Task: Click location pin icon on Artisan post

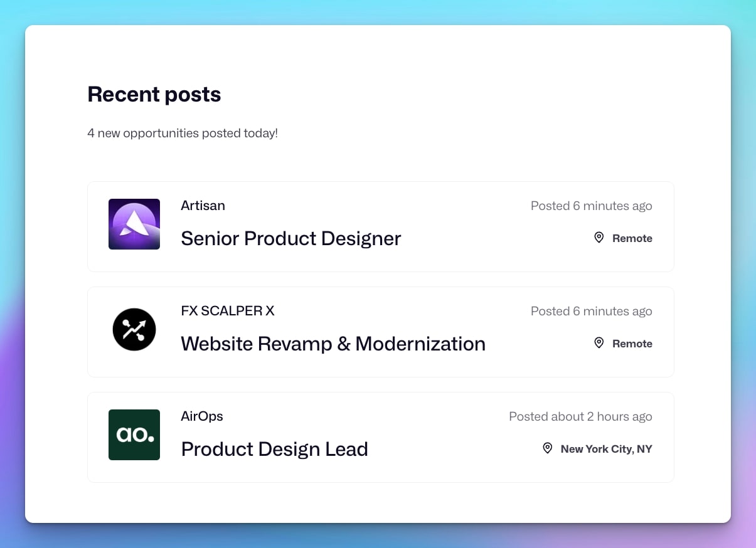Action: tap(599, 238)
